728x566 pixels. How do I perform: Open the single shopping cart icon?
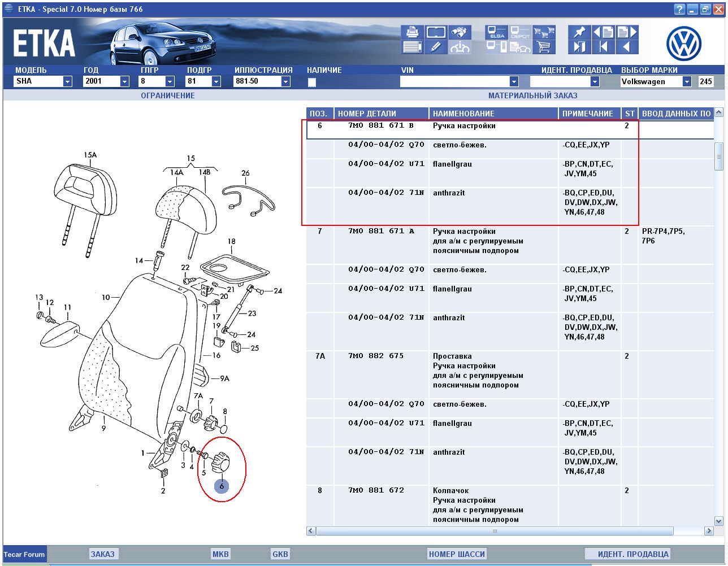tap(544, 47)
